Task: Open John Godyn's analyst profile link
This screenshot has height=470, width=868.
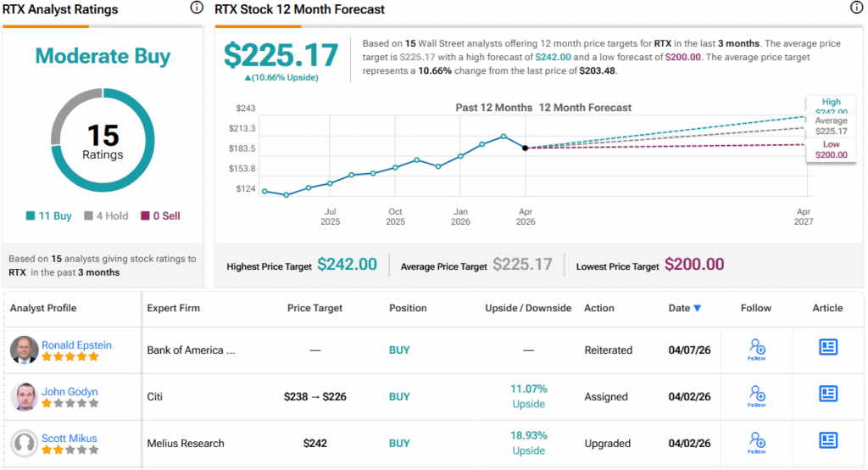Action: 70,391
